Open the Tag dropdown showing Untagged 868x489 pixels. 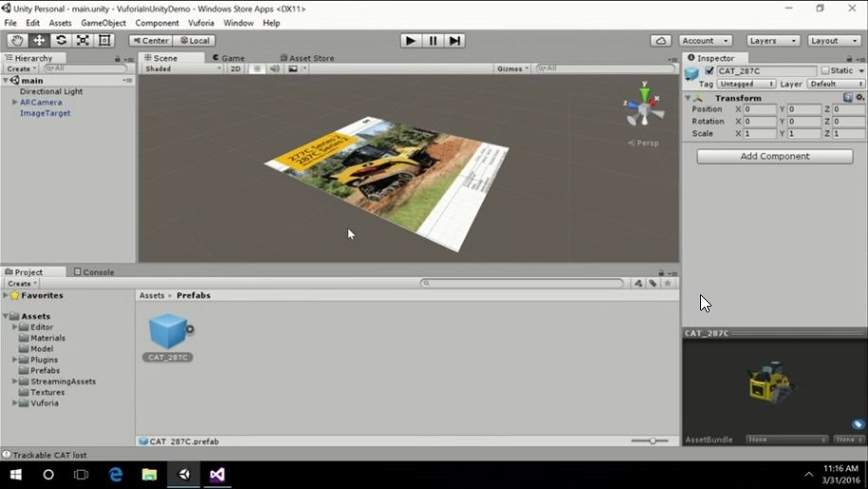point(747,85)
